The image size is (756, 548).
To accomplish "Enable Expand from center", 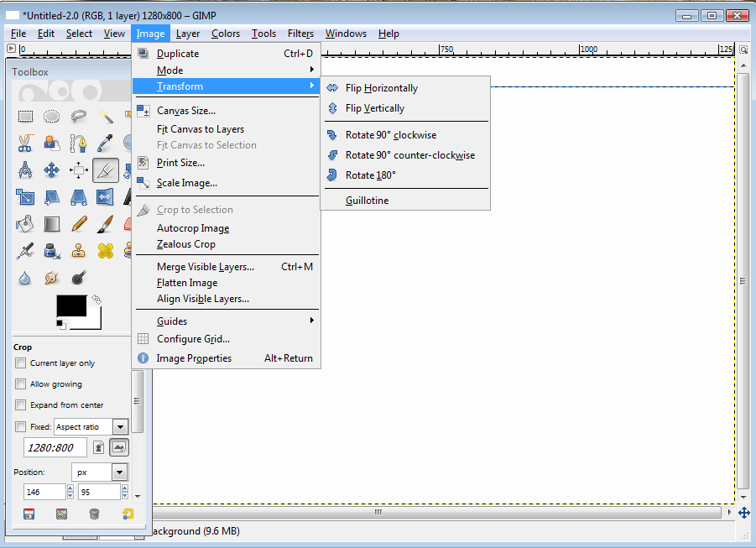I will 20,404.
